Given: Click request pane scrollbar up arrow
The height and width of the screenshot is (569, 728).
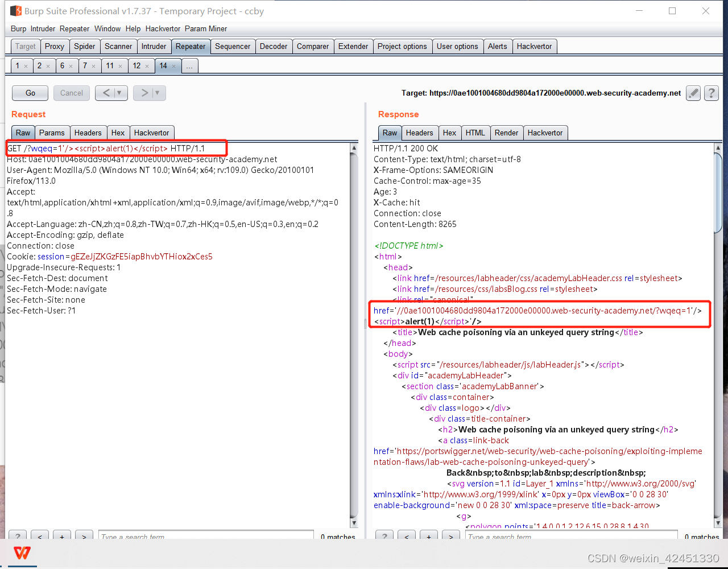Looking at the screenshot, I should tap(354, 148).
